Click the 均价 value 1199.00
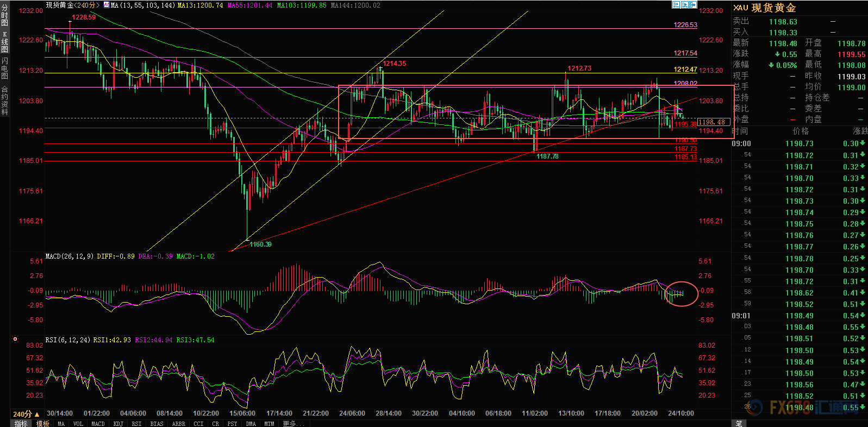Screen dimensions: 868x427 [851, 87]
